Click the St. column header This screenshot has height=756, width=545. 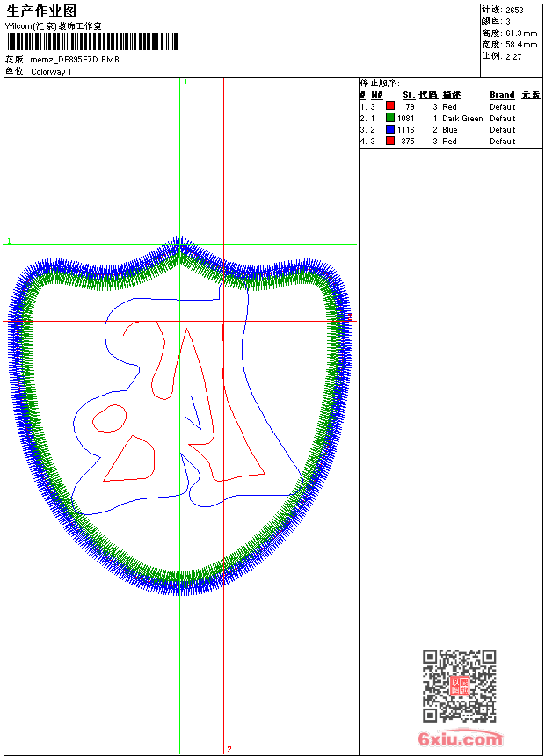coord(409,95)
